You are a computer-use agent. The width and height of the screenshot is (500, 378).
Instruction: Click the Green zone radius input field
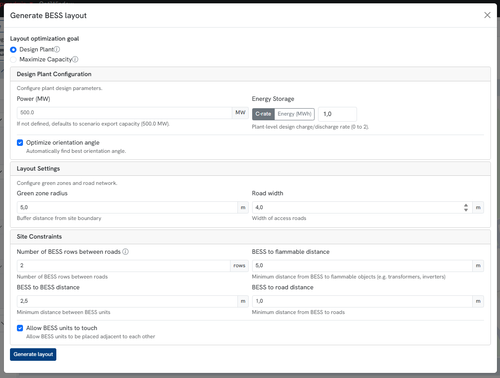click(127, 207)
